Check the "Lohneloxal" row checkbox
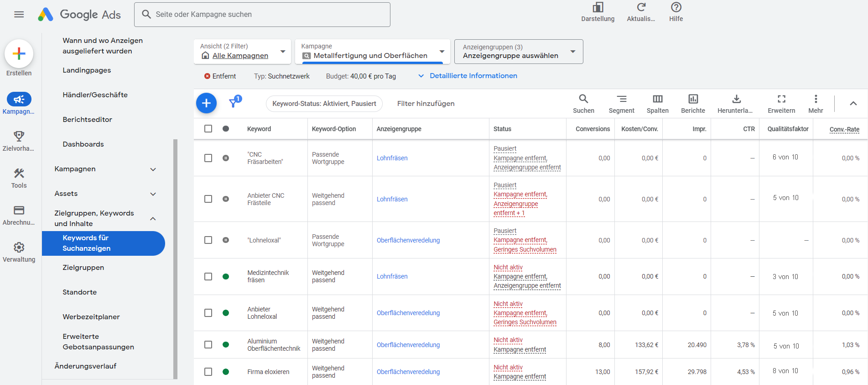 pyautogui.click(x=208, y=240)
